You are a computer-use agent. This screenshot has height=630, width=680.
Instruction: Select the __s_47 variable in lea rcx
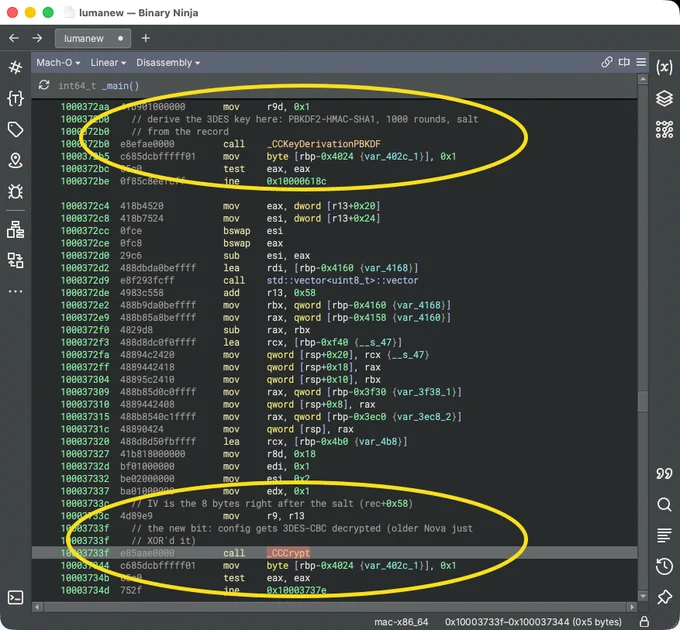378,343
